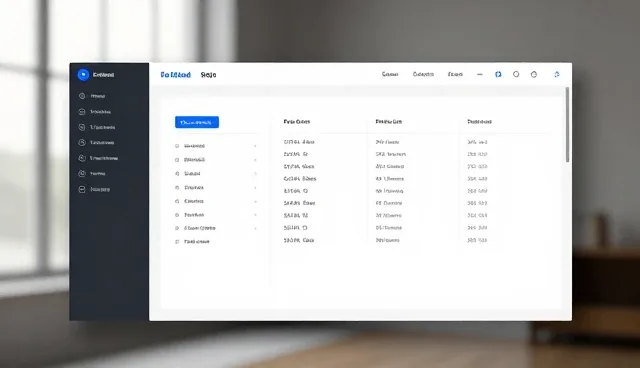Expand the chevron on the fifth left-list row
640x368 pixels.
(256, 201)
